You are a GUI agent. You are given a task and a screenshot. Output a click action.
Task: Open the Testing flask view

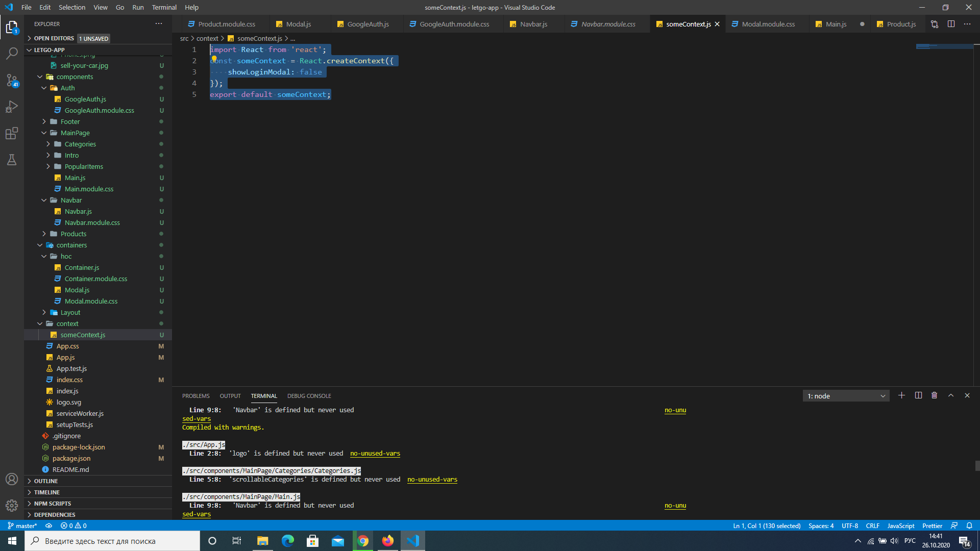tap(12, 160)
